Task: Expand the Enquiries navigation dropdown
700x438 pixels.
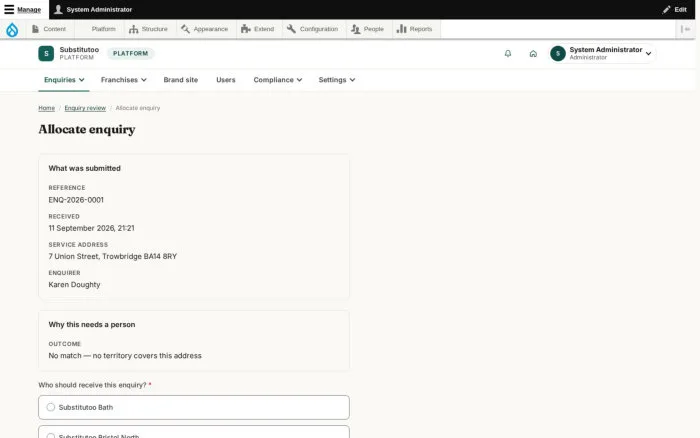Action: point(64,80)
